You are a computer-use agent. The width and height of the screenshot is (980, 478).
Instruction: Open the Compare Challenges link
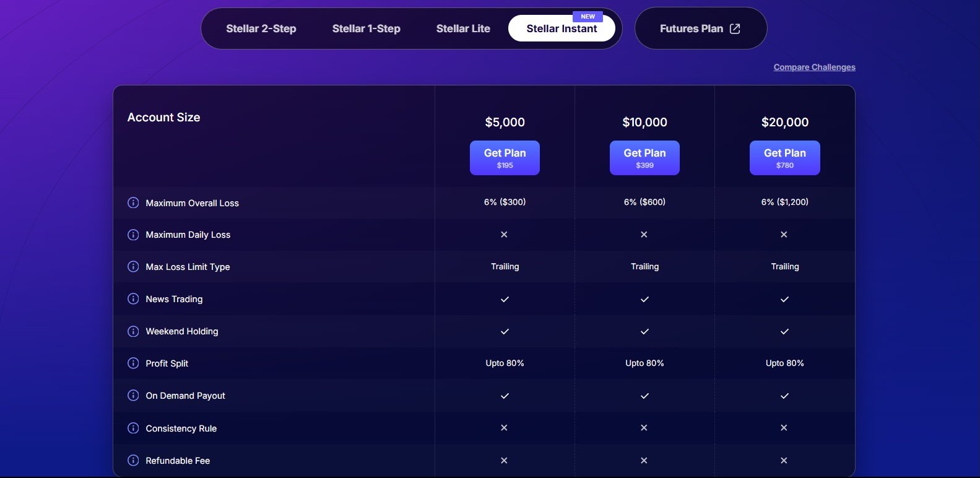(814, 67)
